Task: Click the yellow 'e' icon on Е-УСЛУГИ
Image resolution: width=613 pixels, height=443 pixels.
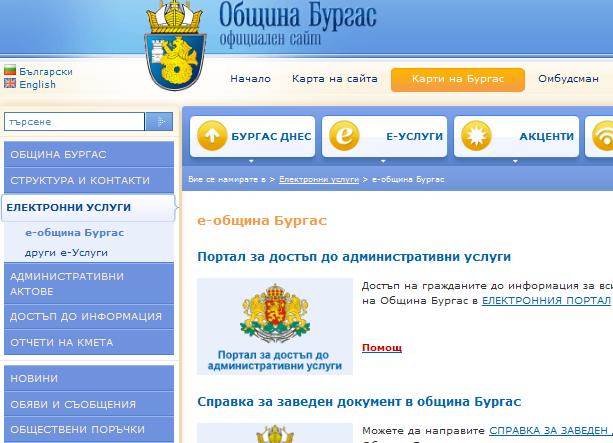Action: (344, 136)
